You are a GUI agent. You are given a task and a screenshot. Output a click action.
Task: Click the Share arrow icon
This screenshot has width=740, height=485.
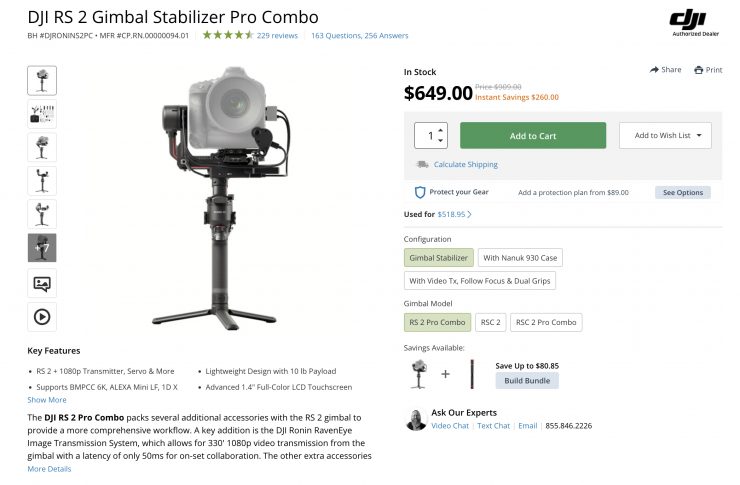[x=654, y=70]
